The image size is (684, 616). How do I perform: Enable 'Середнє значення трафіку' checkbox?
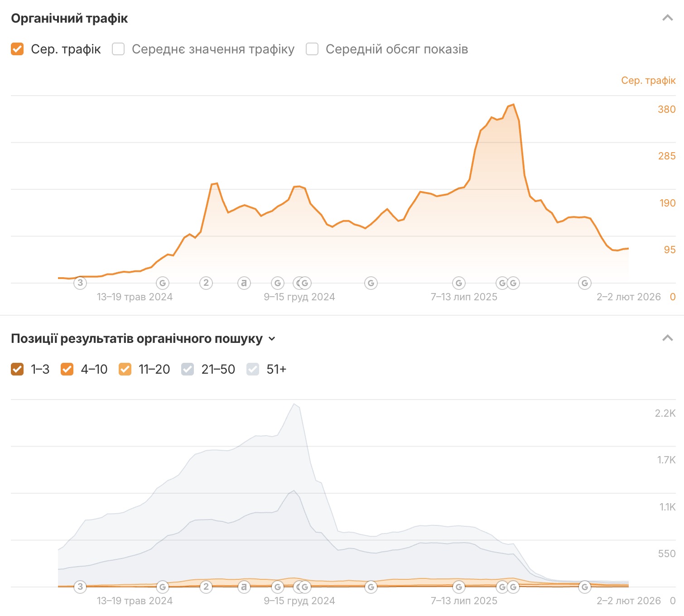tap(118, 49)
